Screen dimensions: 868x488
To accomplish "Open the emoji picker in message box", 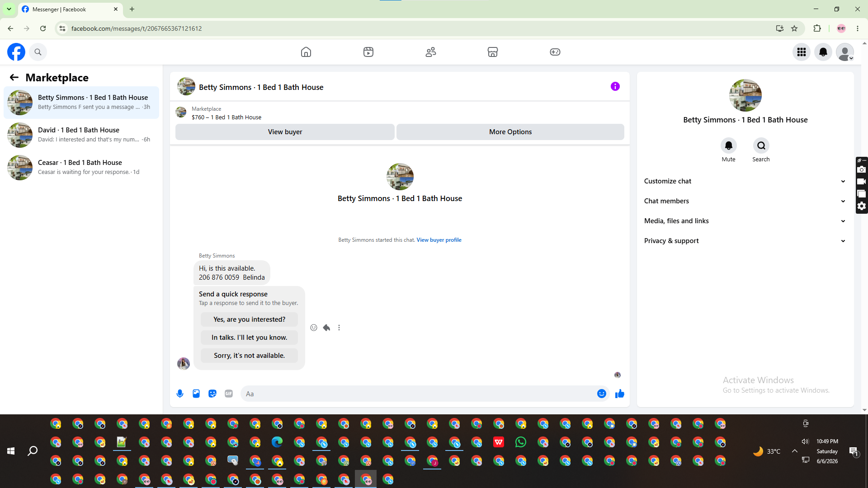I will coord(602,394).
